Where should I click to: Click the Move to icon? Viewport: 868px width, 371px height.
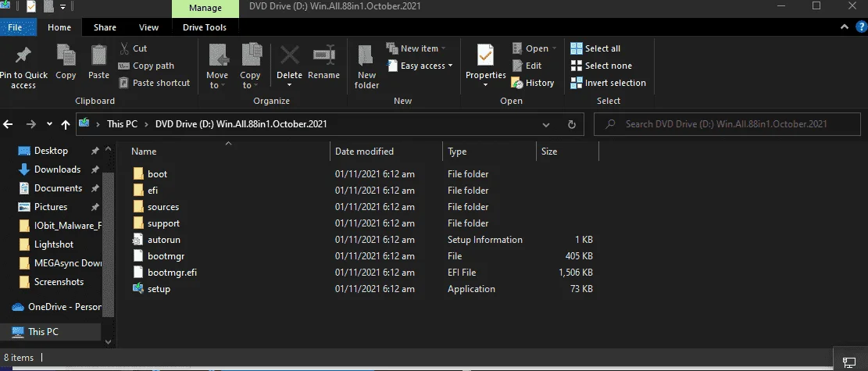pos(217,55)
